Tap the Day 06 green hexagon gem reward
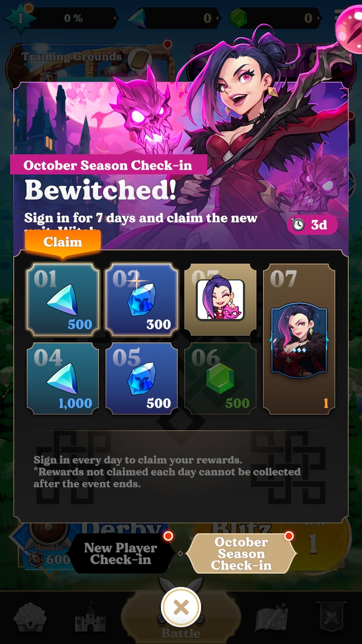The height and width of the screenshot is (644, 362). pyautogui.click(x=220, y=378)
